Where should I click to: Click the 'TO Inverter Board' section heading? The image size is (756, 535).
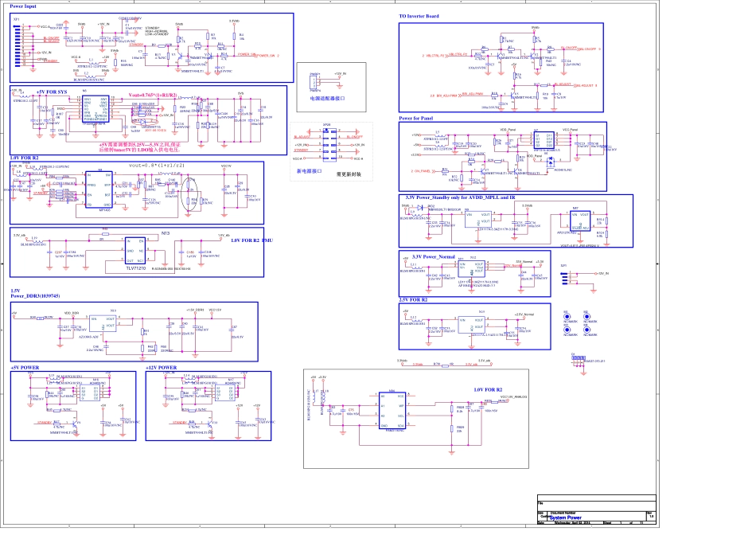coord(419,16)
